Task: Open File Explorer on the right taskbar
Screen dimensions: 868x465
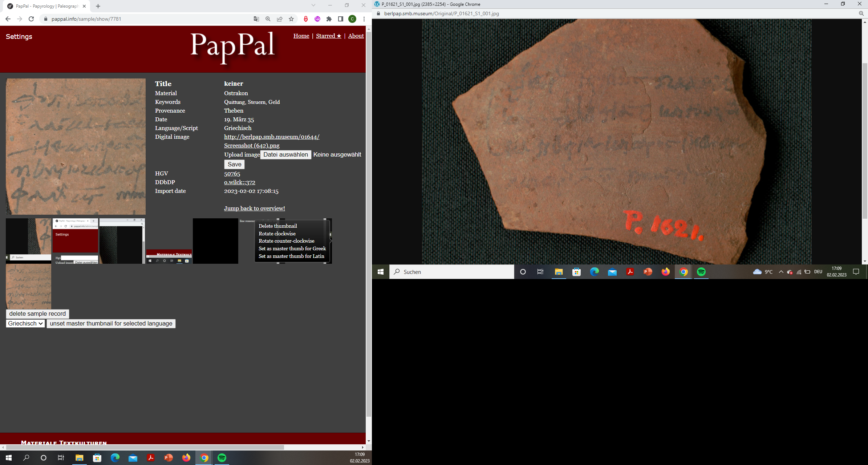Action: coord(559,272)
